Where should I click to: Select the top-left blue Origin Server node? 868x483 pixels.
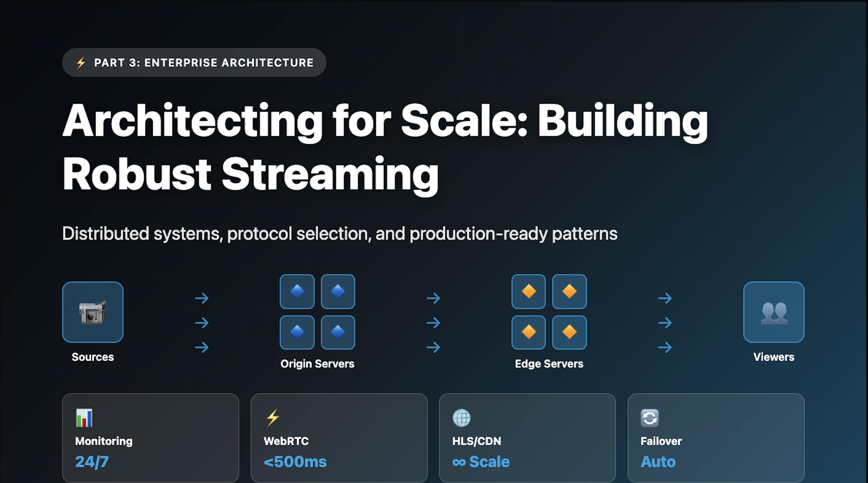tap(297, 292)
